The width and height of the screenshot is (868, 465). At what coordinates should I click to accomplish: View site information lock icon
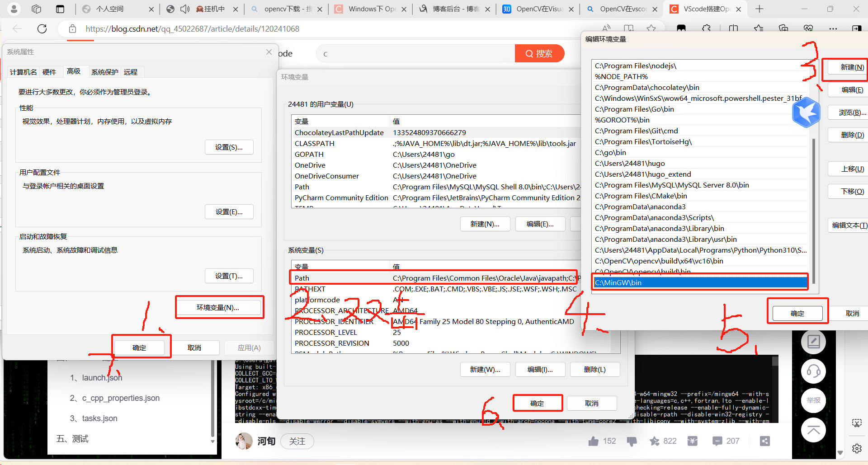[x=72, y=29]
